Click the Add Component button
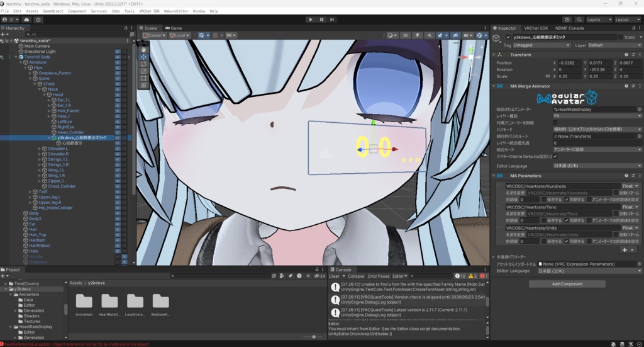 tap(567, 284)
